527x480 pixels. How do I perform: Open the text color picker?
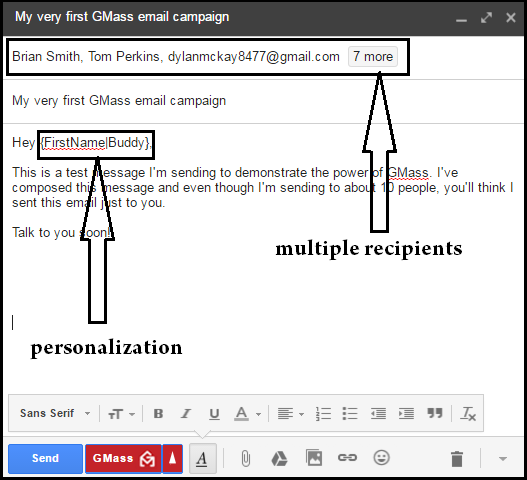click(x=247, y=414)
